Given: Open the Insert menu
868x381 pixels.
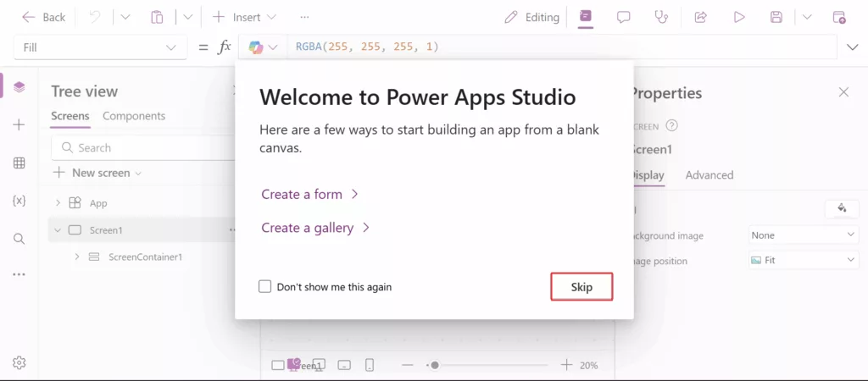Looking at the screenshot, I should pos(243,17).
